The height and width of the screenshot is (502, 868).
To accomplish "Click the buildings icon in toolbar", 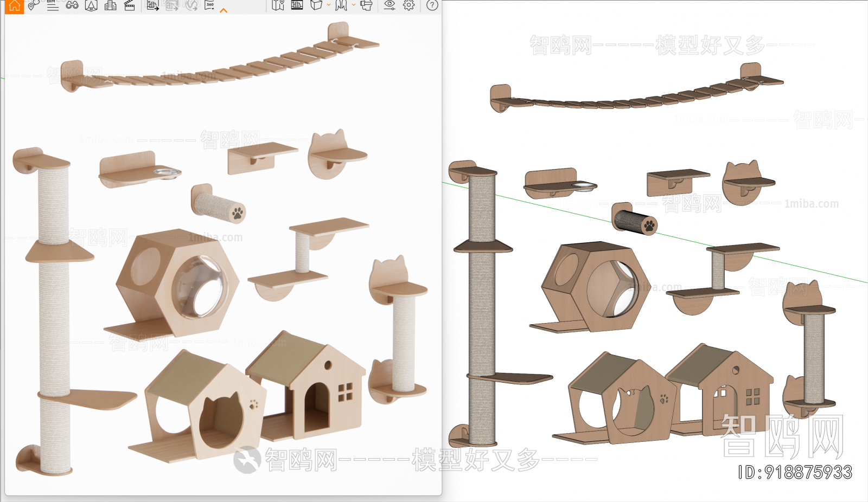I will pos(111,5).
